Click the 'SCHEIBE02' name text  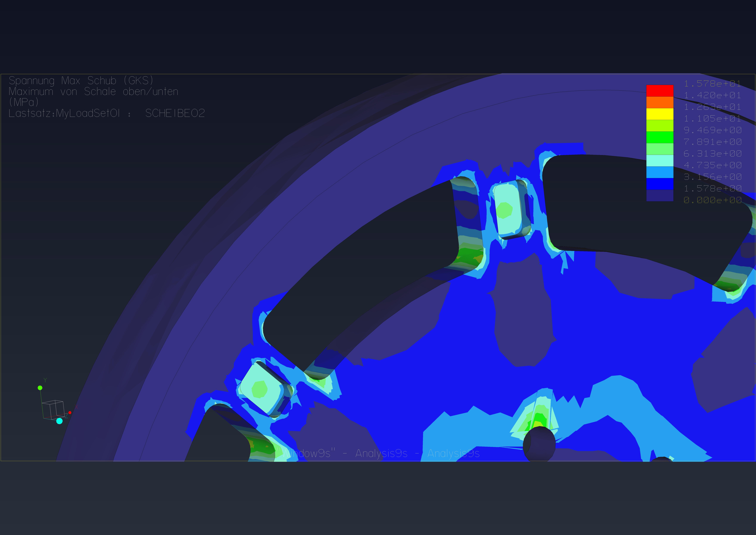click(x=175, y=113)
